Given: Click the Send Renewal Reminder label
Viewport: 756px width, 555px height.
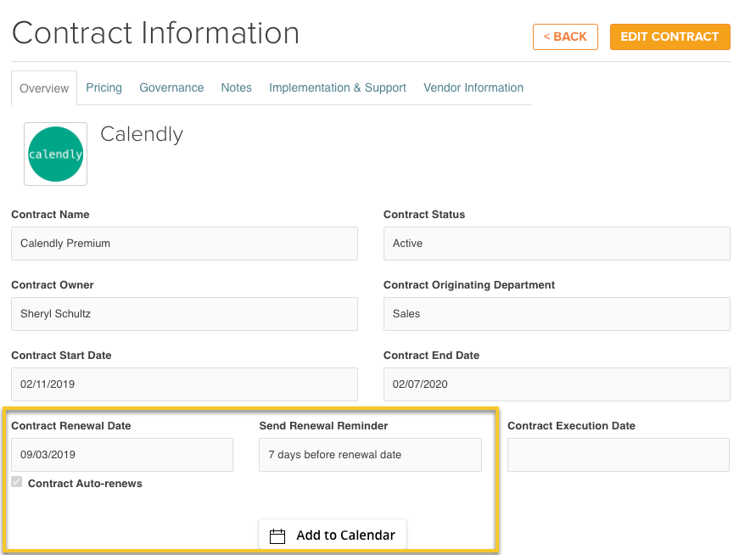Looking at the screenshot, I should [x=323, y=426].
